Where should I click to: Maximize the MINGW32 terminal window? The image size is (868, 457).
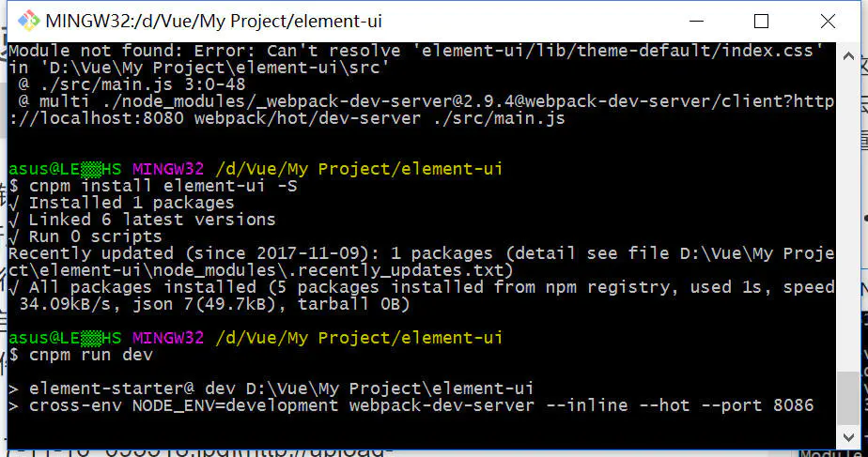pyautogui.click(x=761, y=21)
